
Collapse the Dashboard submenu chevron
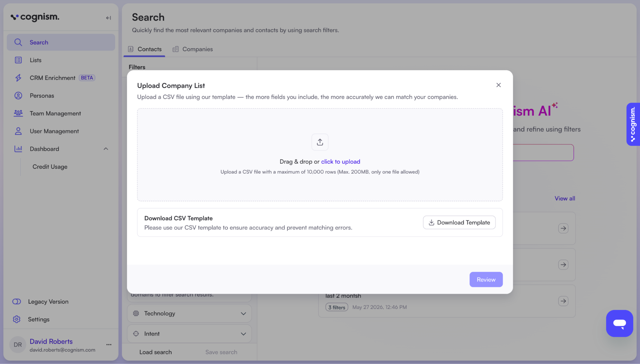106,149
